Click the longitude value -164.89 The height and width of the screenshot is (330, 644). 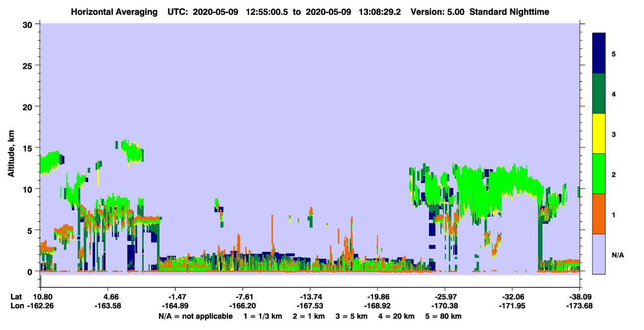click(x=176, y=306)
